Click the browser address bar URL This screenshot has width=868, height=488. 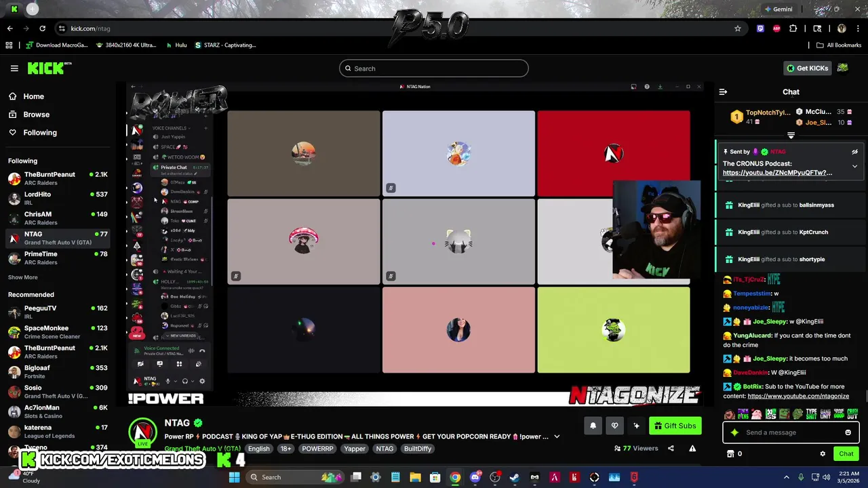[x=90, y=28]
